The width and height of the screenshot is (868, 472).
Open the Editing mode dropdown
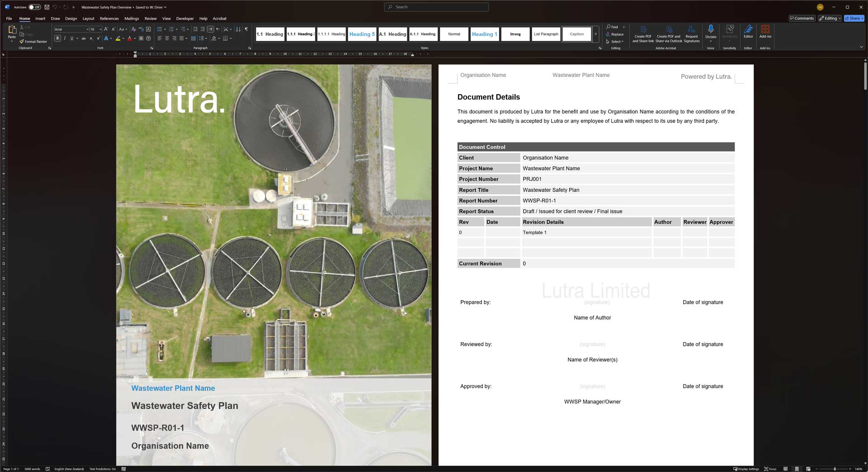(830, 19)
